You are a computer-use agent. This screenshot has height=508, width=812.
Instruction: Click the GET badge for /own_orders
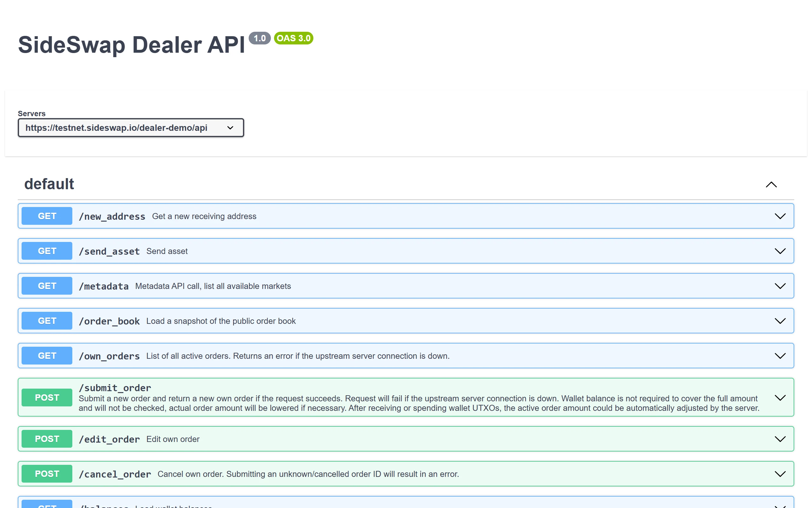point(47,356)
